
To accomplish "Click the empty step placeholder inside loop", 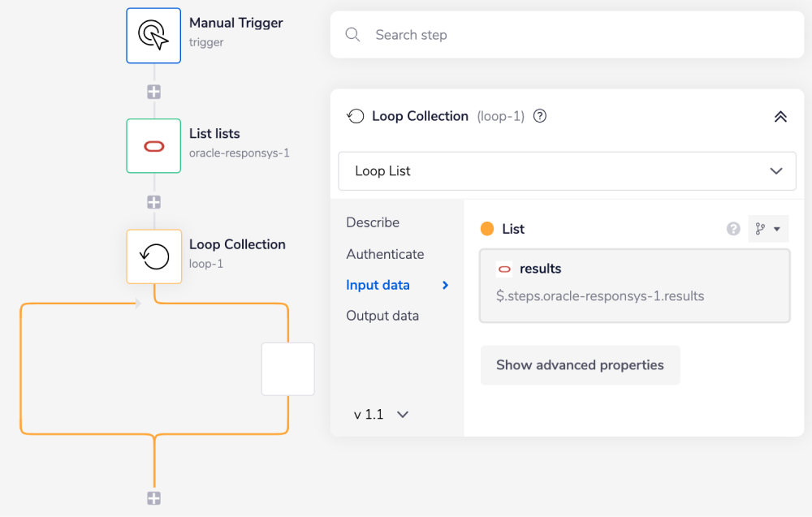I will point(287,369).
